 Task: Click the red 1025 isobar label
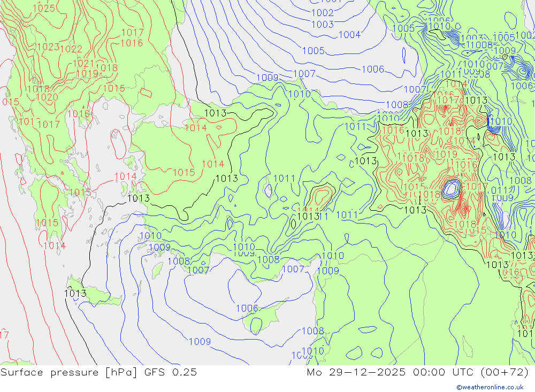[x=44, y=8]
